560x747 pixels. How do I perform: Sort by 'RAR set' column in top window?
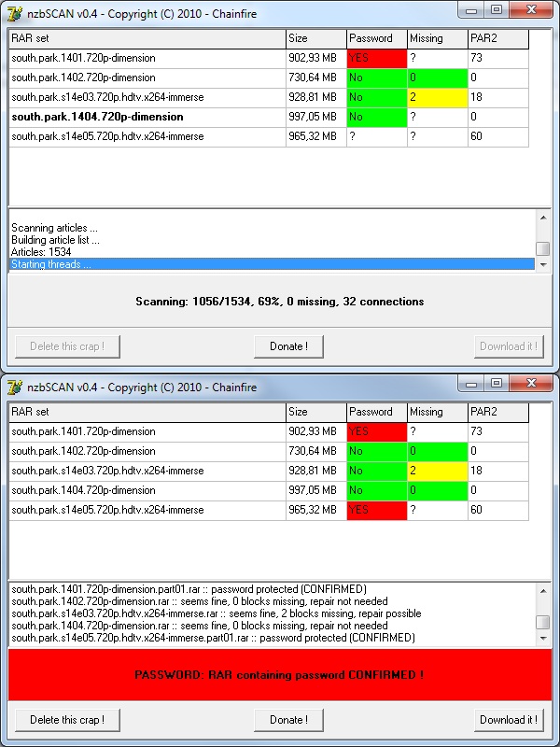pos(147,38)
